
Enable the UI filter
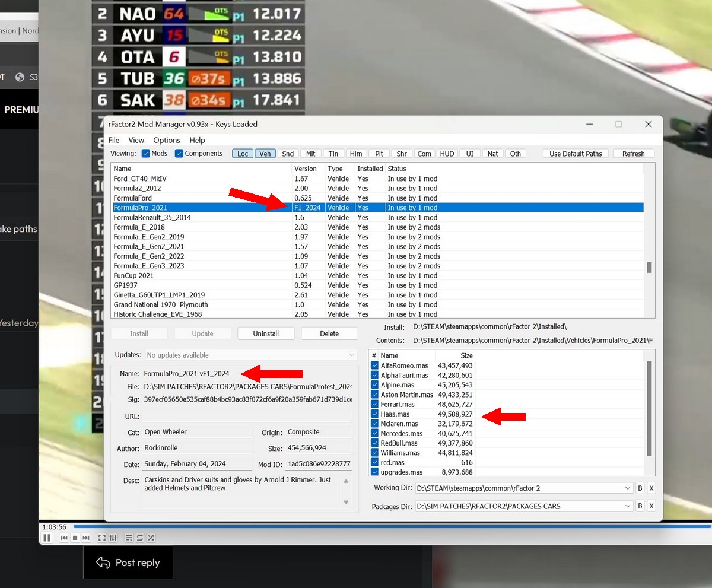pos(470,154)
